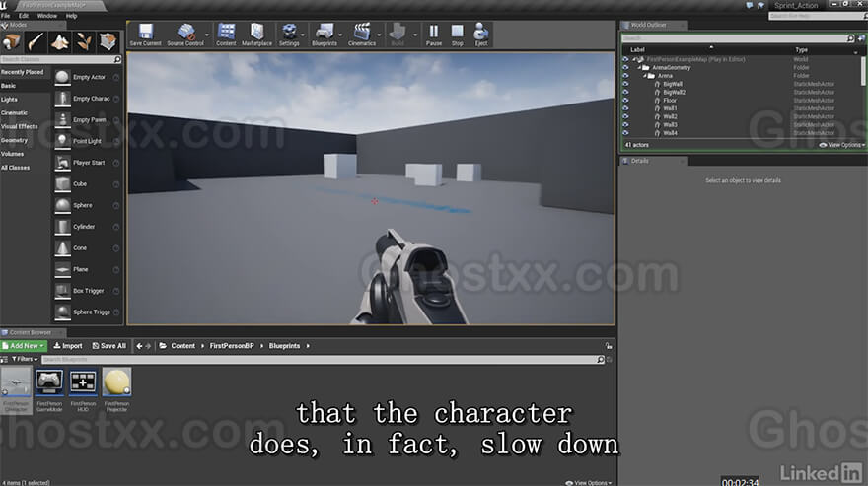Collapse the ArenaGeometry folder
This screenshot has height=486, width=868.
click(x=639, y=68)
